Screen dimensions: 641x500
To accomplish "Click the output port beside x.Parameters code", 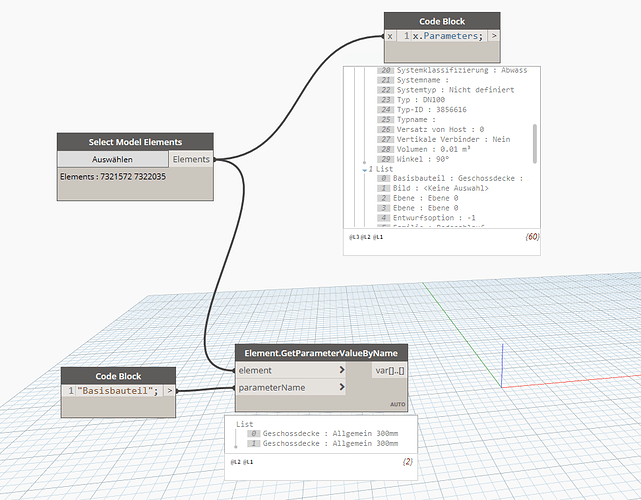I will click(x=493, y=36).
